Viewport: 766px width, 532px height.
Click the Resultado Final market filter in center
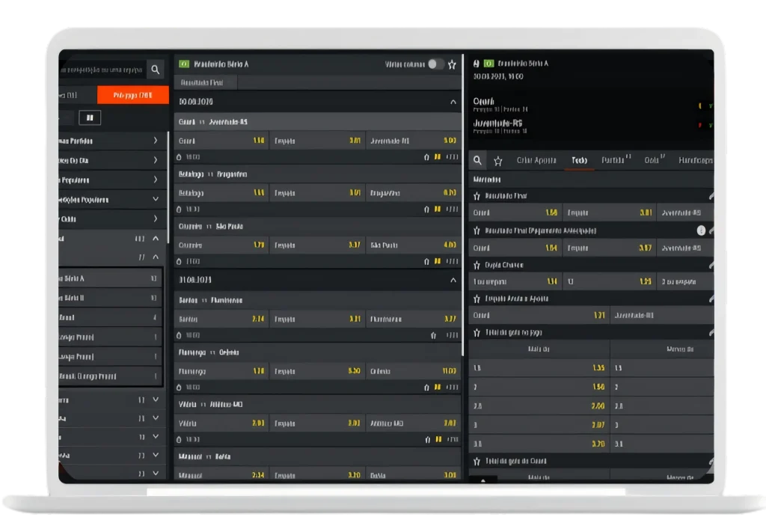point(207,82)
